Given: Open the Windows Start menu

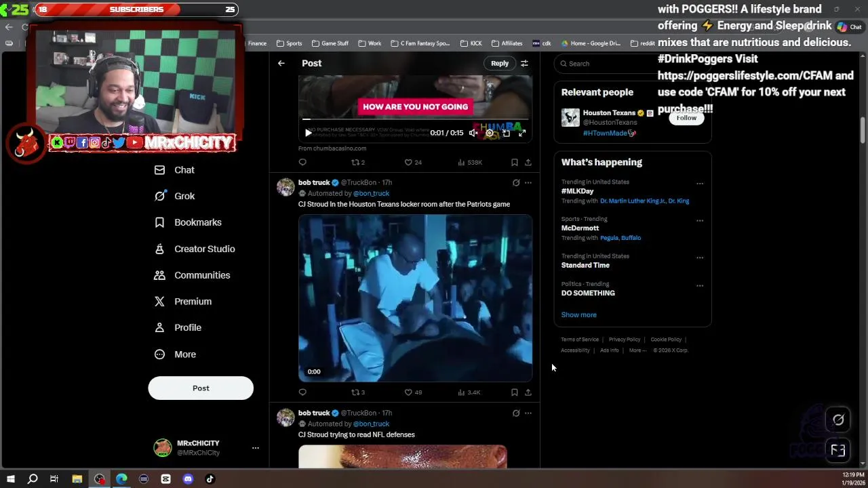Looking at the screenshot, I should tap(10, 479).
